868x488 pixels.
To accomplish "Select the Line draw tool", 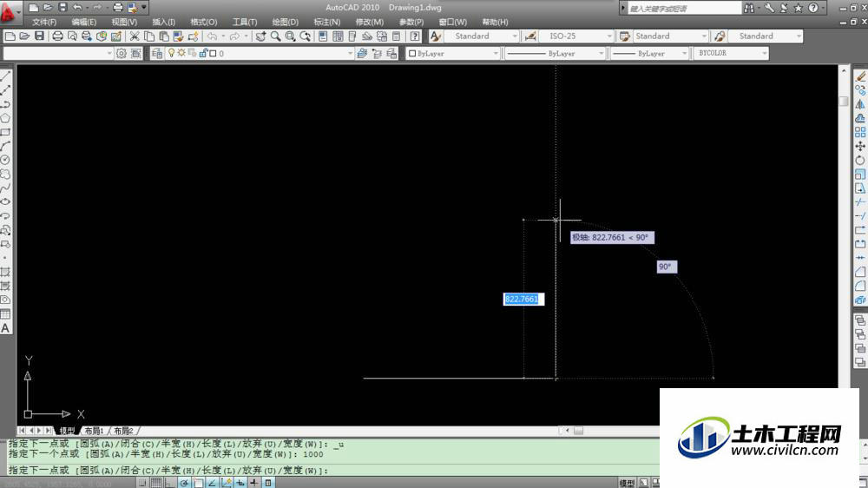I will pyautogui.click(x=5, y=76).
